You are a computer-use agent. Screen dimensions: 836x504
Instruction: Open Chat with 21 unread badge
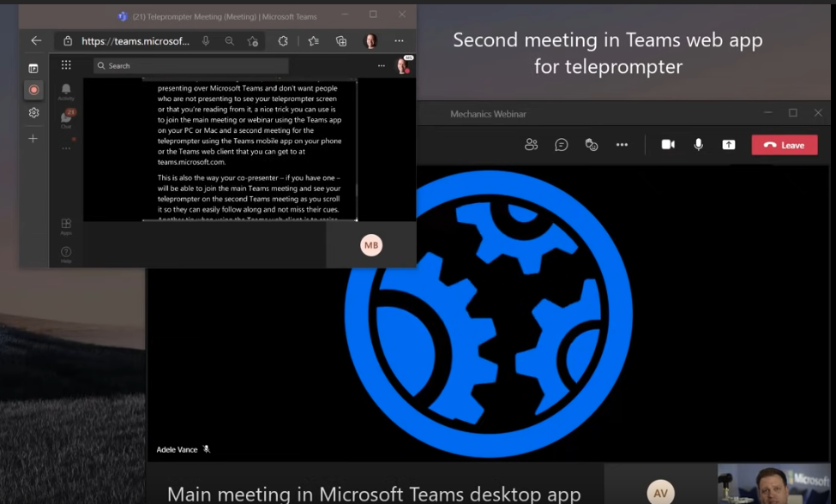coord(67,118)
